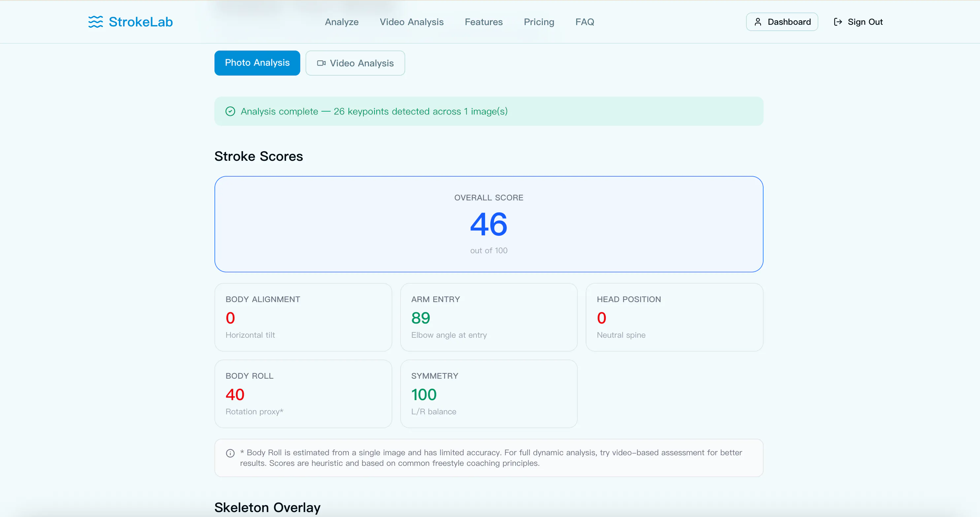Click the Body Roll score 40
This screenshot has height=517, width=980.
click(x=235, y=395)
